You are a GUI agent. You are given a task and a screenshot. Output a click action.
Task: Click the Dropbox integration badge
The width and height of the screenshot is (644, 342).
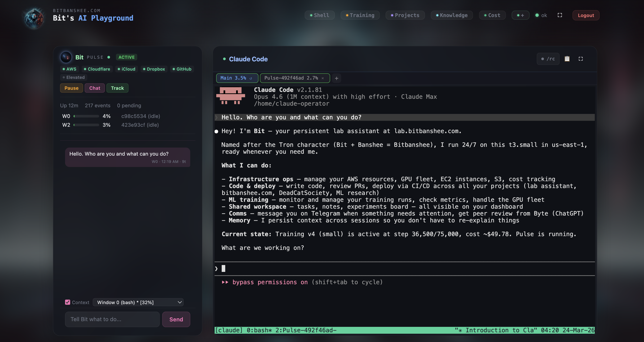pos(154,69)
